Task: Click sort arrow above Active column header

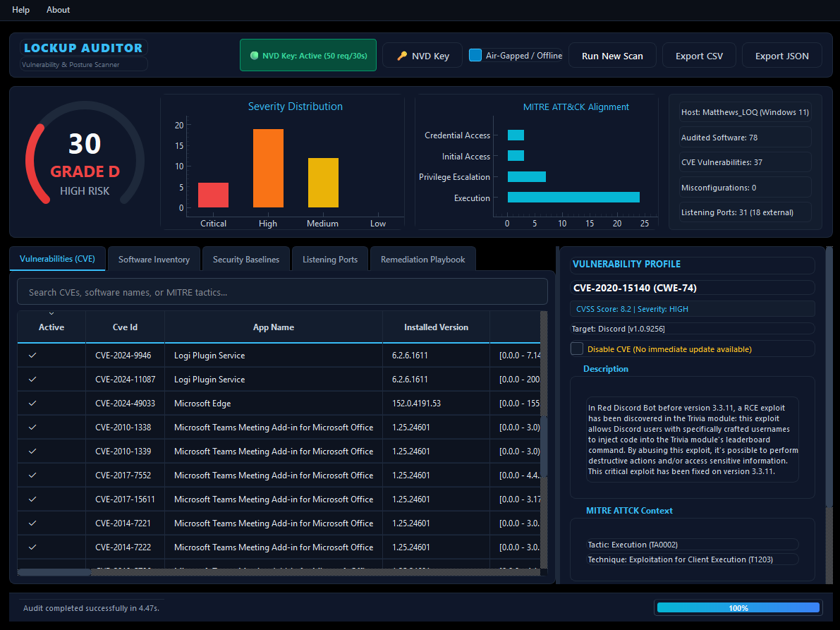Action: [51, 313]
